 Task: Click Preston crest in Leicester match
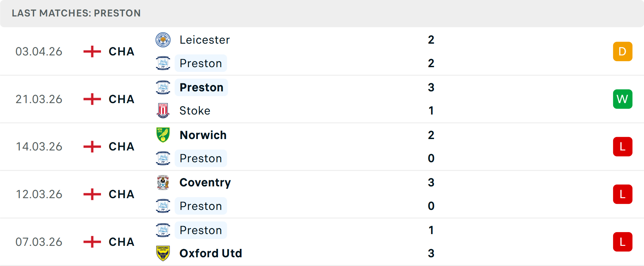pos(163,63)
